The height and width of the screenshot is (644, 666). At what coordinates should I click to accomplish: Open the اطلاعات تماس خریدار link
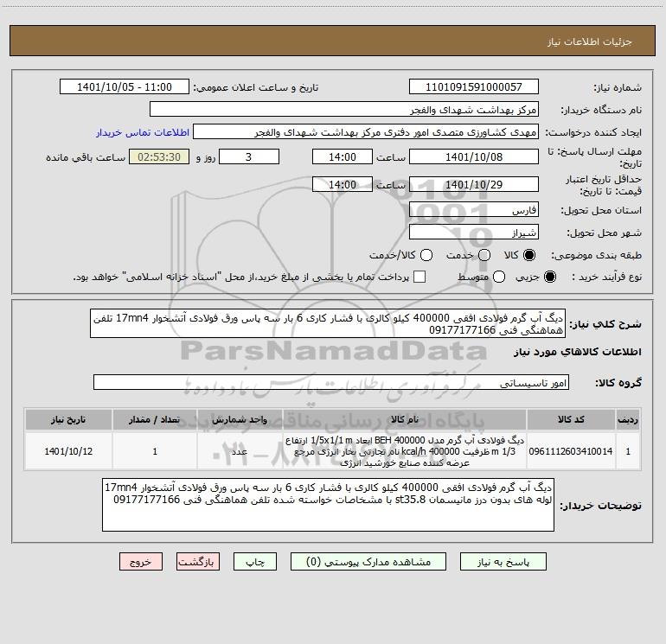[143, 132]
